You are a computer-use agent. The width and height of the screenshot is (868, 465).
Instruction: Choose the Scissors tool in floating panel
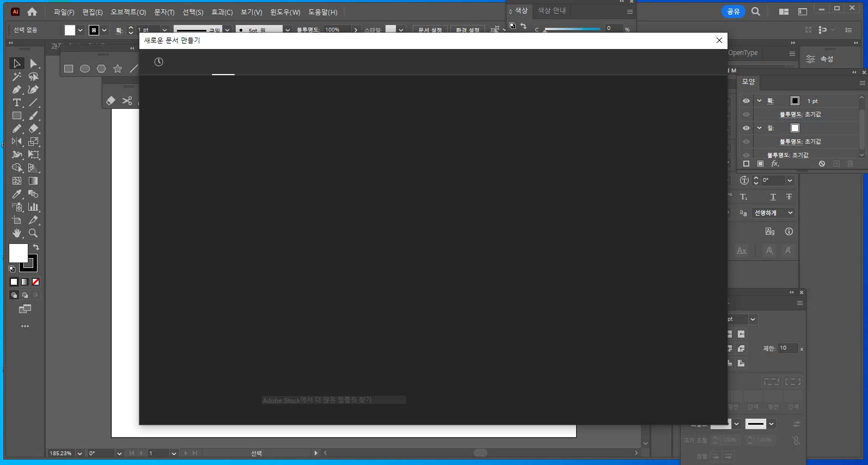coord(127,101)
